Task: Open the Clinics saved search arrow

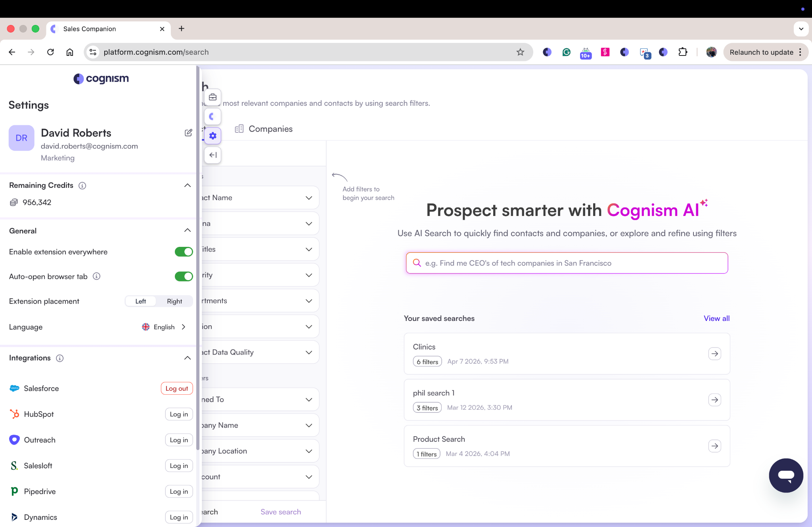Action: [x=714, y=353]
